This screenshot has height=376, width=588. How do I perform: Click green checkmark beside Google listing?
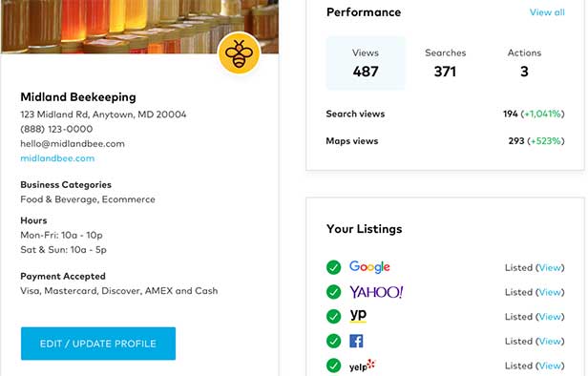coord(333,267)
